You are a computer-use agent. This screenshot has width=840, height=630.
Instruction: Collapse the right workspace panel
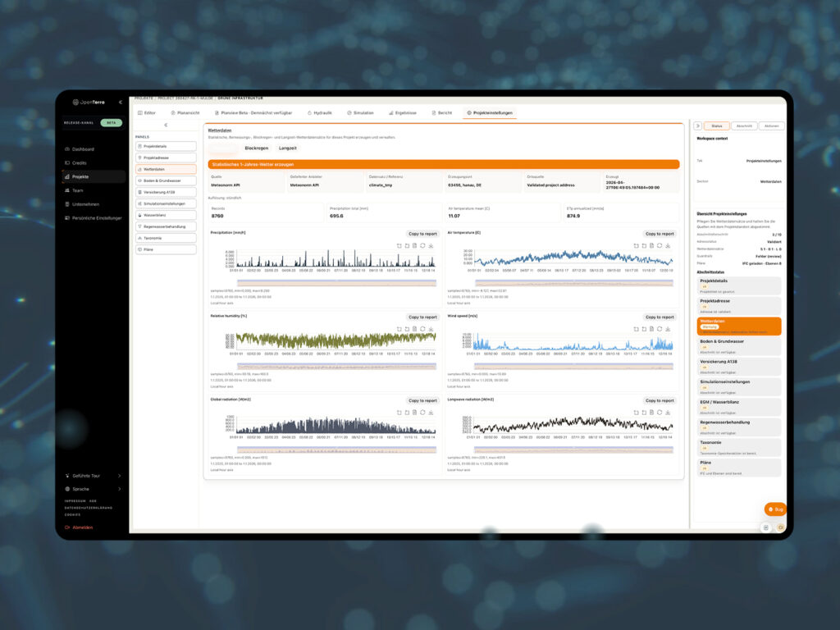(697, 126)
